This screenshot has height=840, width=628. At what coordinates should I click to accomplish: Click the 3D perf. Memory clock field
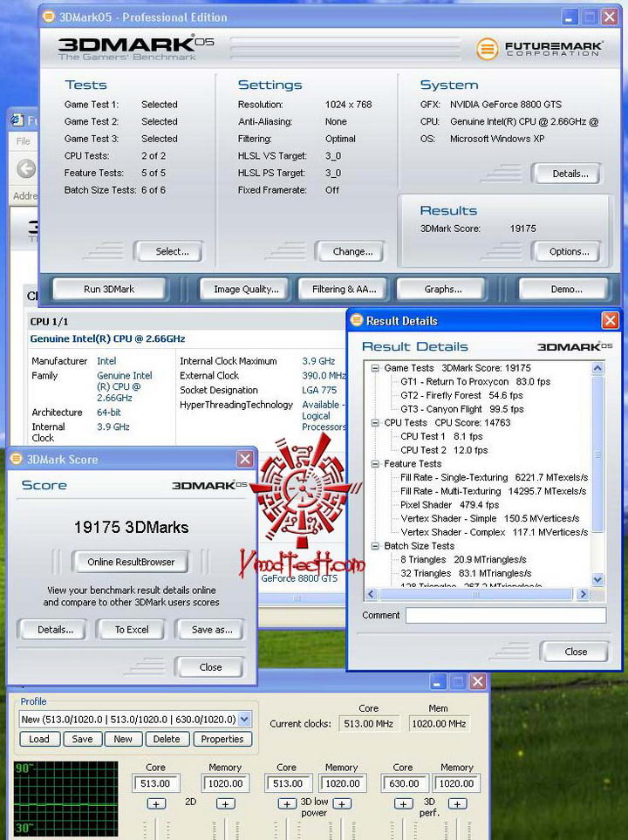pyautogui.click(x=456, y=783)
